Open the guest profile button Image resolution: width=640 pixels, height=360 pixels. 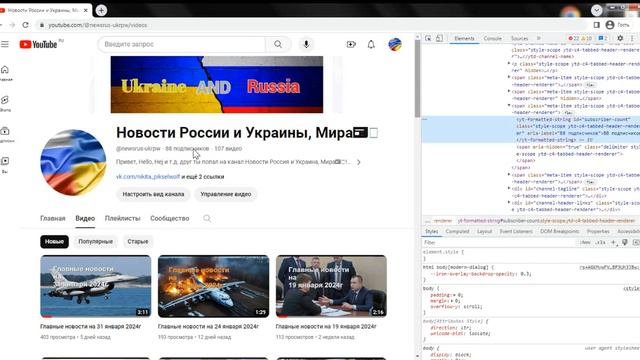pyautogui.click(x=618, y=25)
